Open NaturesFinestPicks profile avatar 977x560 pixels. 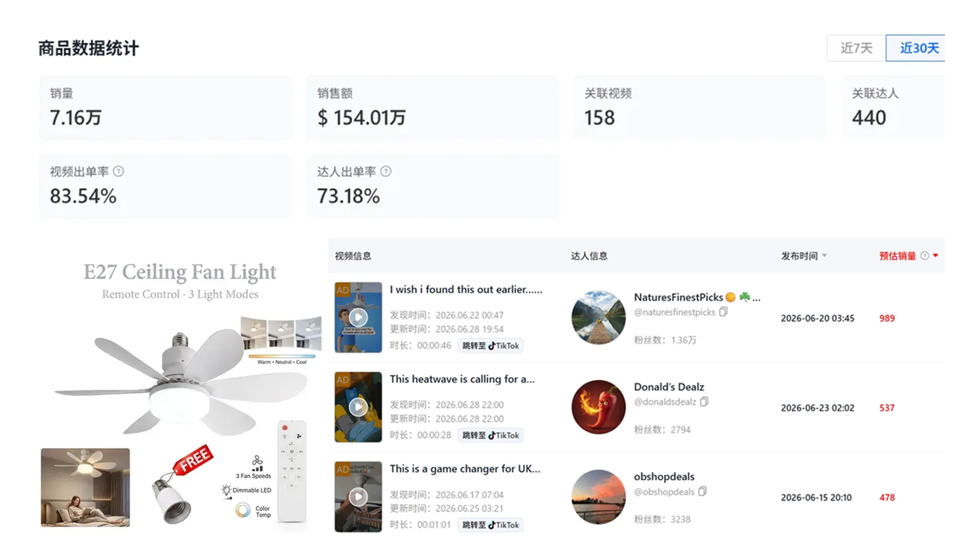[598, 317]
